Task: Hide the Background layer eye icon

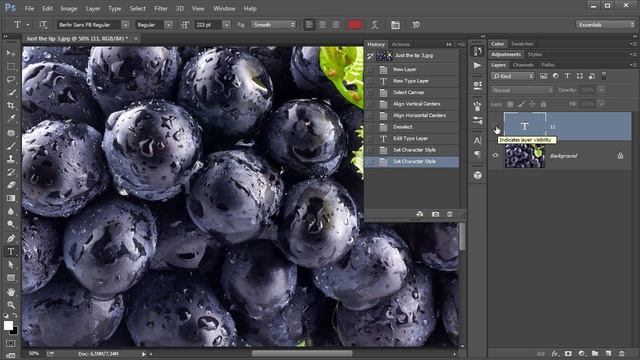Action: pos(496,156)
